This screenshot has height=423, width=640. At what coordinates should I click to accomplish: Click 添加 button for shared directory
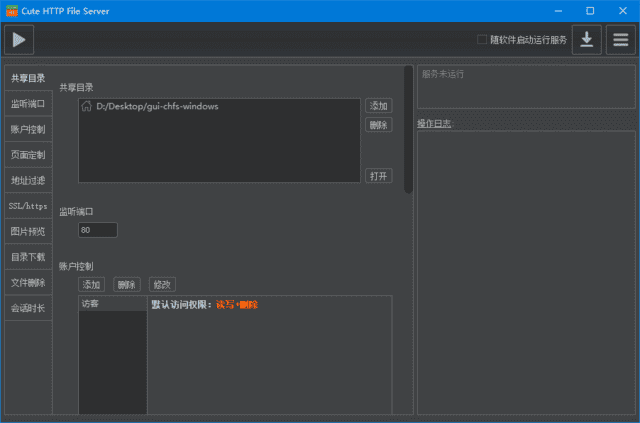coord(378,106)
